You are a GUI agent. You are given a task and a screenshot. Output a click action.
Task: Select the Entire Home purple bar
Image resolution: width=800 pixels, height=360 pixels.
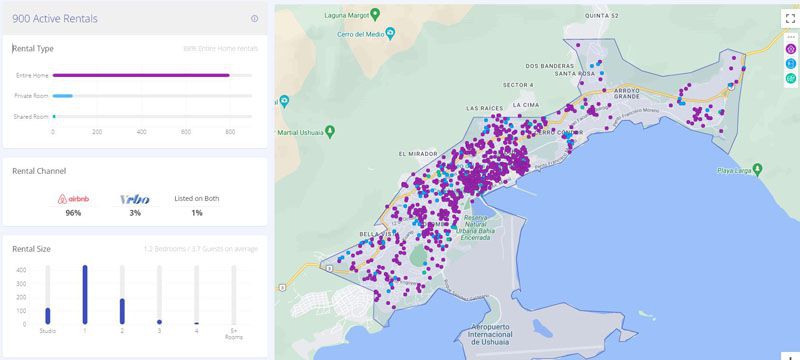click(141, 75)
